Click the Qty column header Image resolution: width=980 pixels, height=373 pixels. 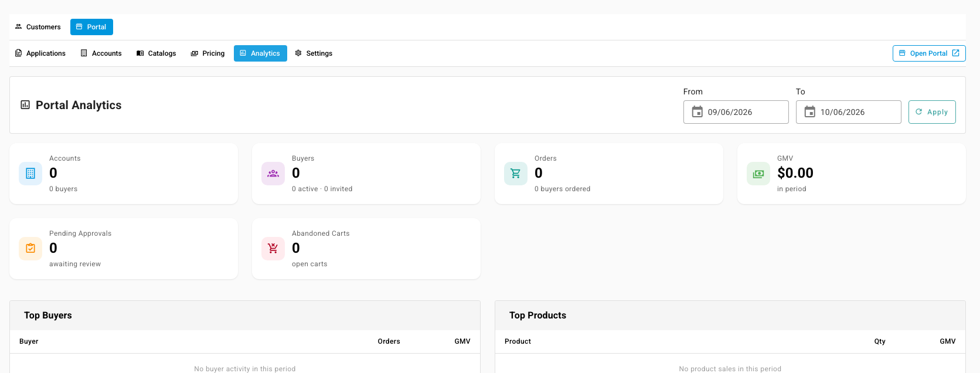[x=880, y=341]
